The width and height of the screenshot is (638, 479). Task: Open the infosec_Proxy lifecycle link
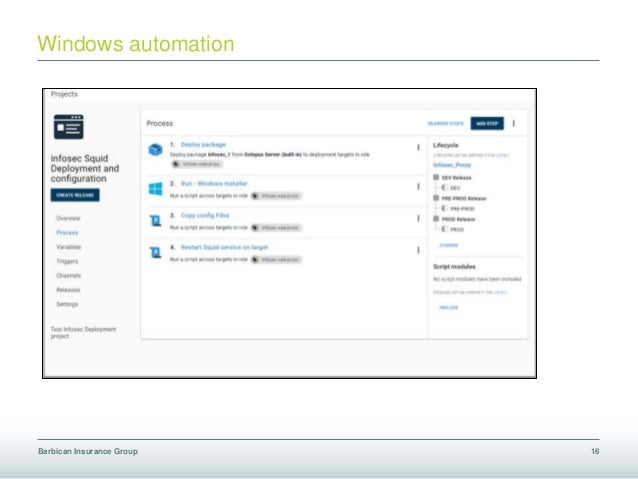coord(452,165)
